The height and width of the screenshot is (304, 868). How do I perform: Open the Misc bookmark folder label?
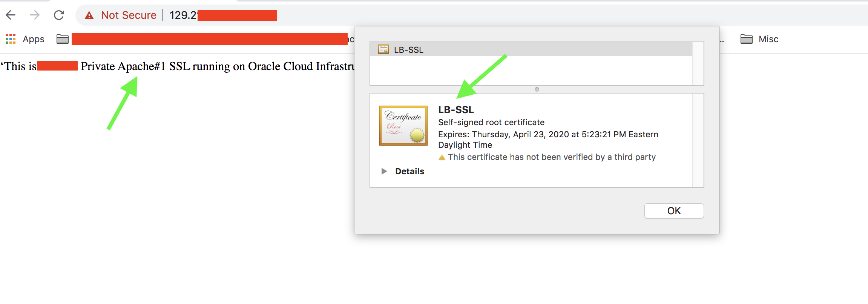pos(768,39)
